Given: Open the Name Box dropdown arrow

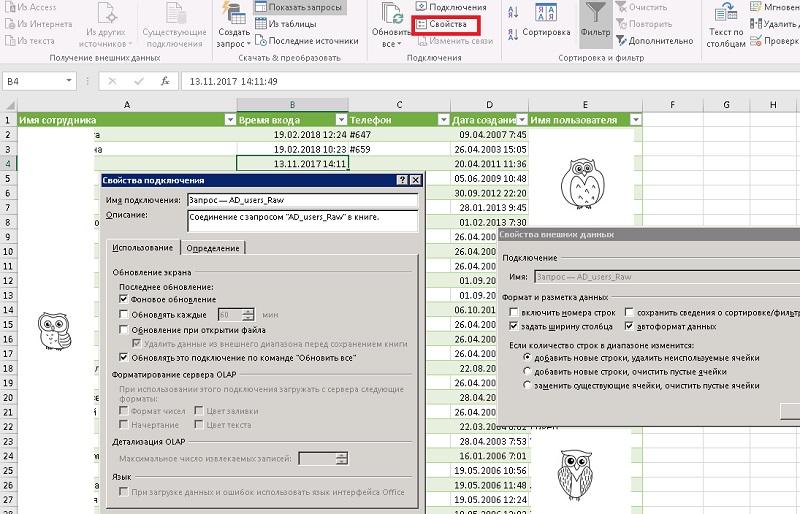Looking at the screenshot, I should pos(69,81).
